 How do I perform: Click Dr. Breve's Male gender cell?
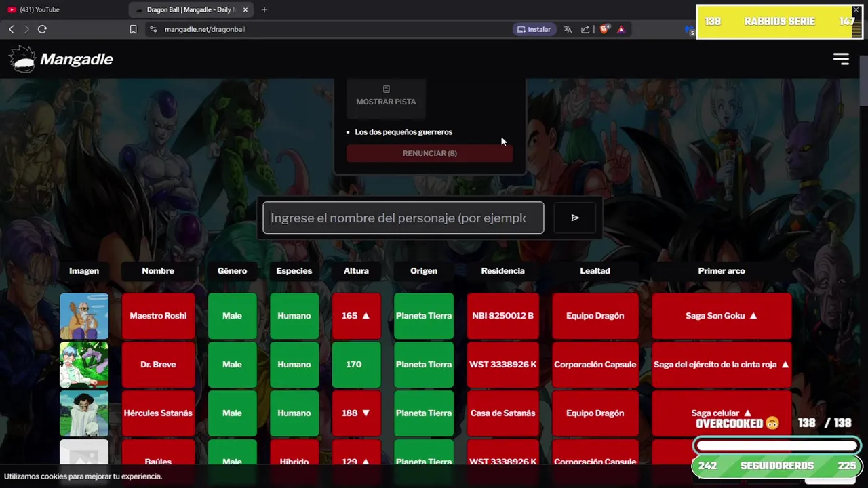[232, 365]
